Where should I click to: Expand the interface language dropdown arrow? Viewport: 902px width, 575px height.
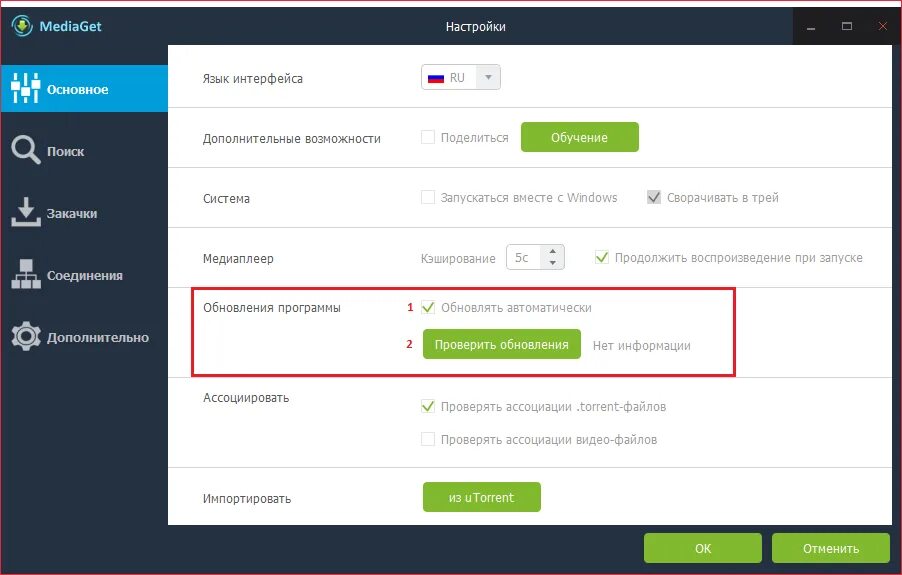tap(488, 77)
